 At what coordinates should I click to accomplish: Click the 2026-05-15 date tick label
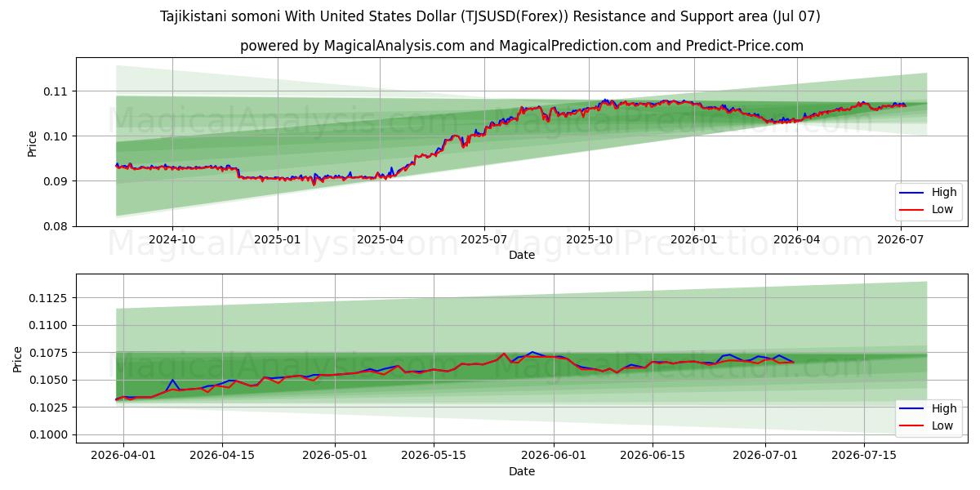tap(434, 455)
